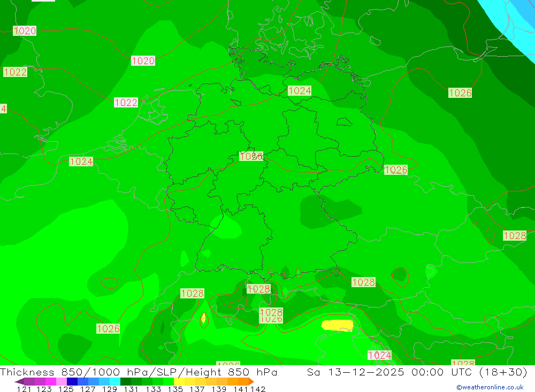Click the legend value 131

coord(131,389)
